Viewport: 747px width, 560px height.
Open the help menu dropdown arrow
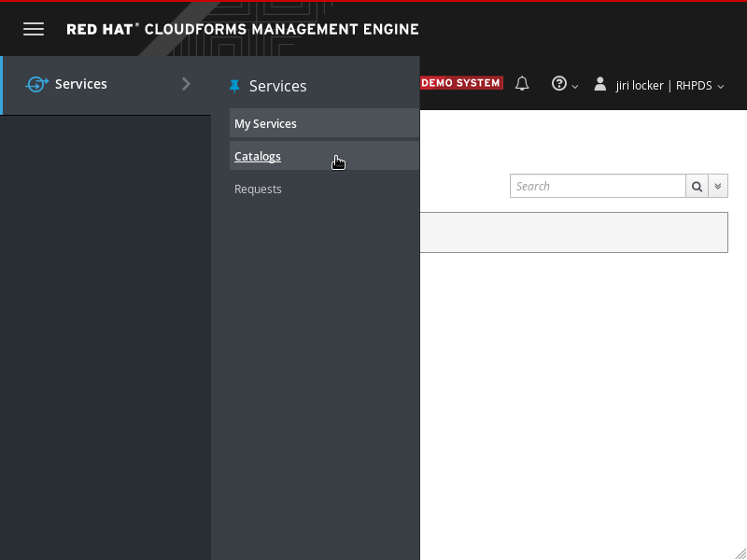click(x=575, y=86)
